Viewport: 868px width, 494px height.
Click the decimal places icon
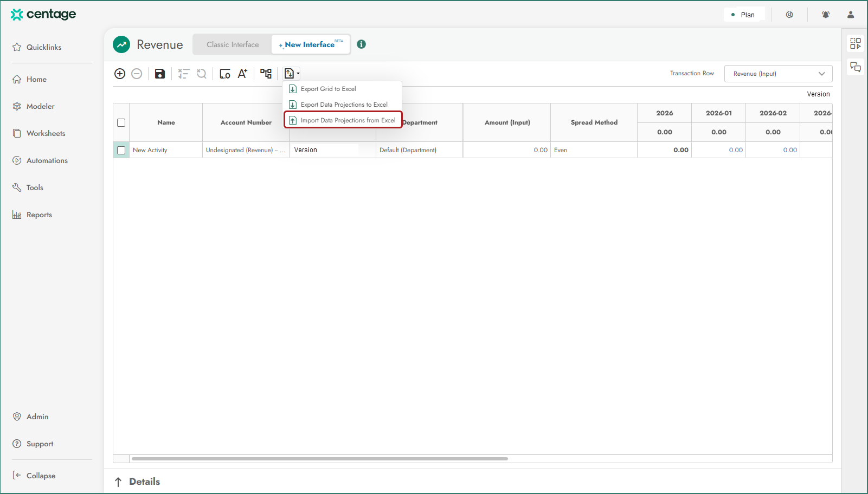pos(225,74)
